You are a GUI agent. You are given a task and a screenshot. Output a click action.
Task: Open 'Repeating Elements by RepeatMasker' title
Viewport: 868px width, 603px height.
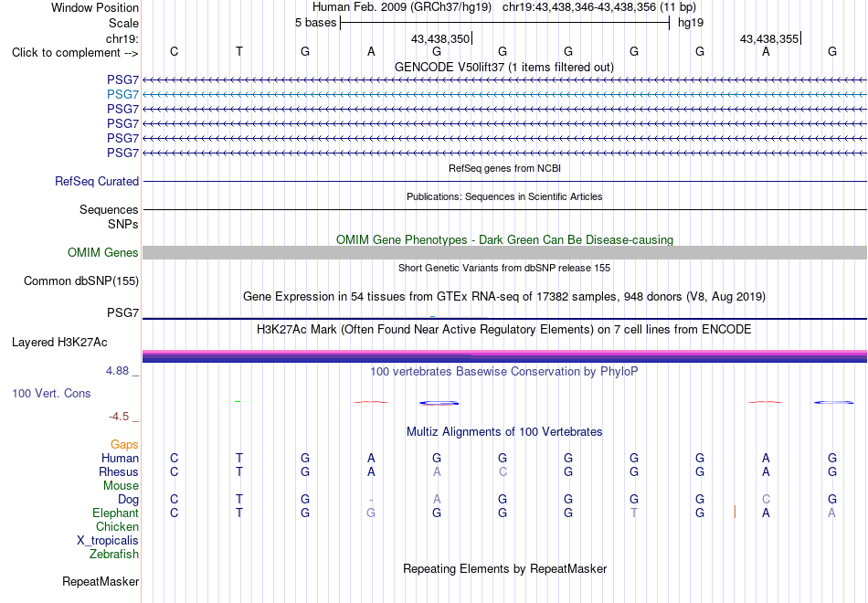(505, 569)
